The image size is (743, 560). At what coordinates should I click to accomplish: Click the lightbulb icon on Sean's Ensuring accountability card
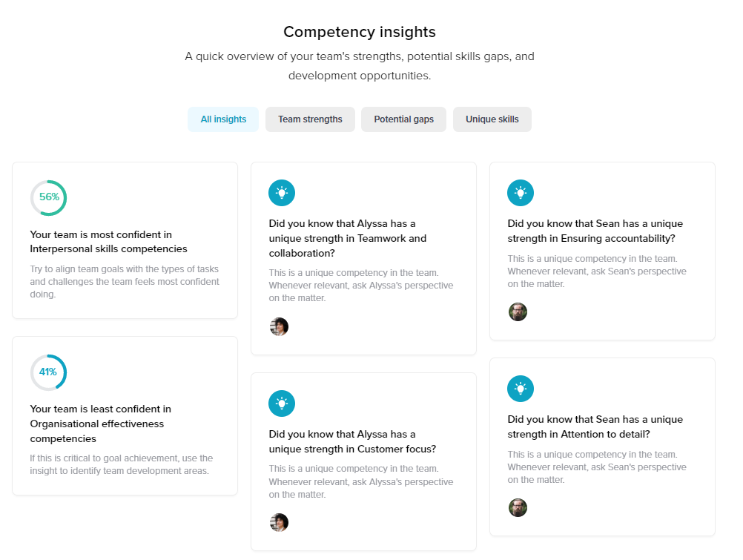point(520,193)
